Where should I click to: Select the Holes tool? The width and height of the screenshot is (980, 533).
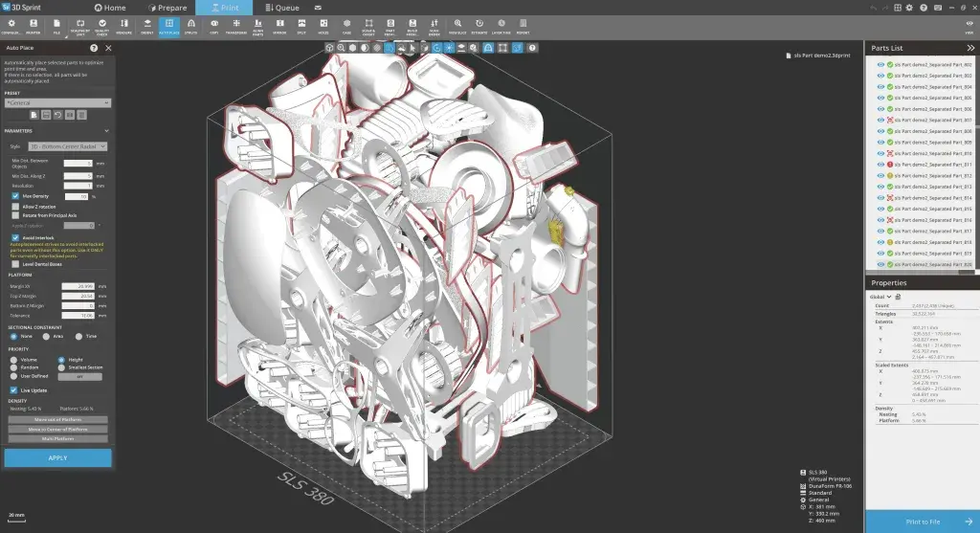[x=323, y=26]
